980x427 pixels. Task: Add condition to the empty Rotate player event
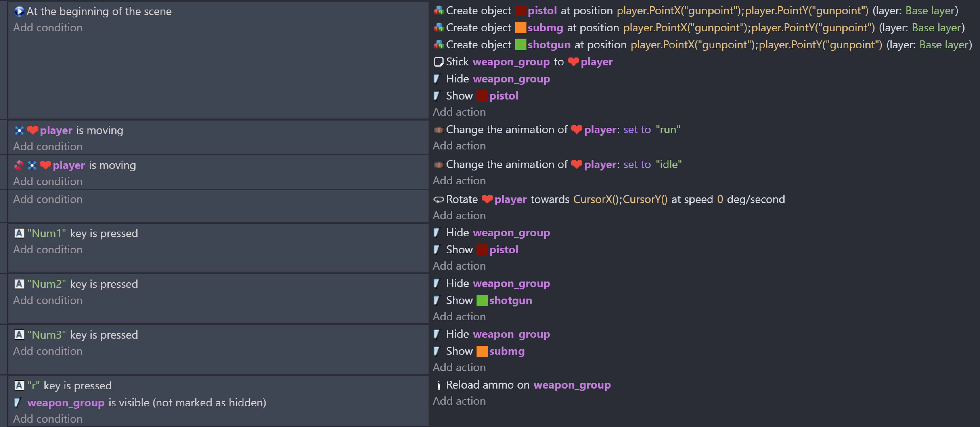(48, 199)
